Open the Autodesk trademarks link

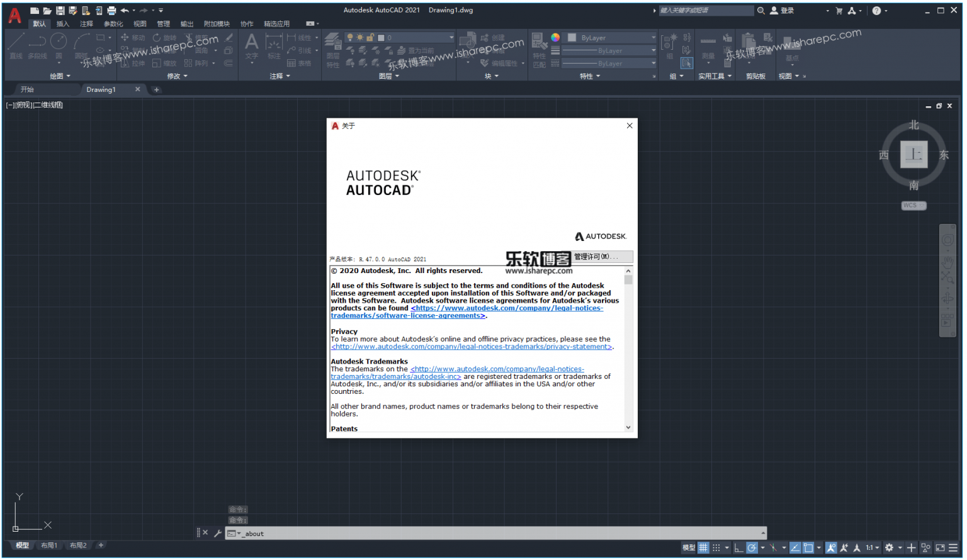(458, 373)
